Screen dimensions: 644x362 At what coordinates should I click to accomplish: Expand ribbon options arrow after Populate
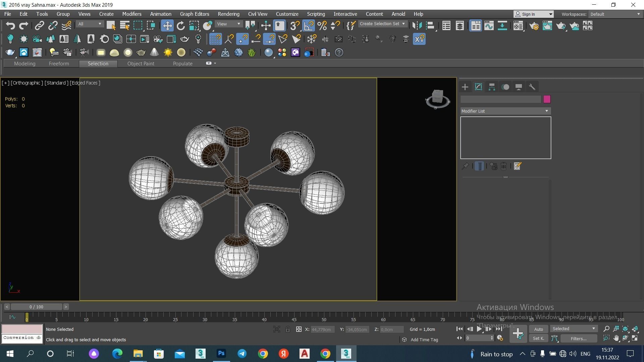point(215,63)
